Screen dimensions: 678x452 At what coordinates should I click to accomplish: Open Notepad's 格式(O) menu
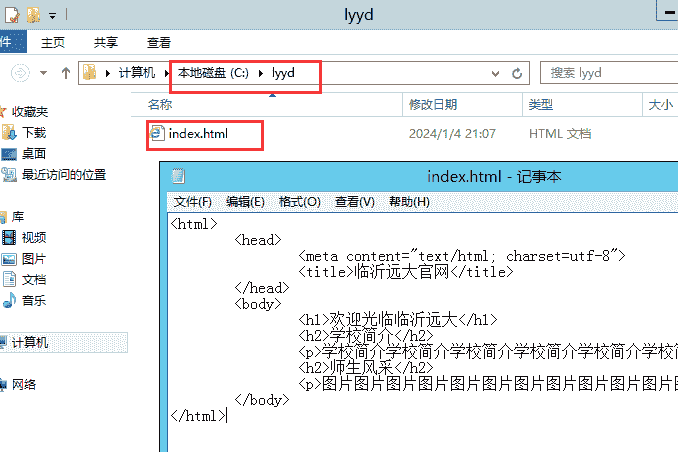tap(299, 201)
